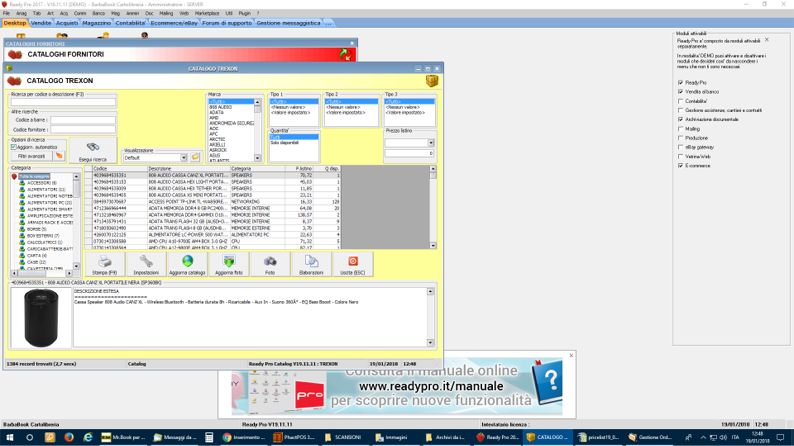
Task: Click category tree horizontal scrollbar right arrow
Action: [x=69, y=273]
